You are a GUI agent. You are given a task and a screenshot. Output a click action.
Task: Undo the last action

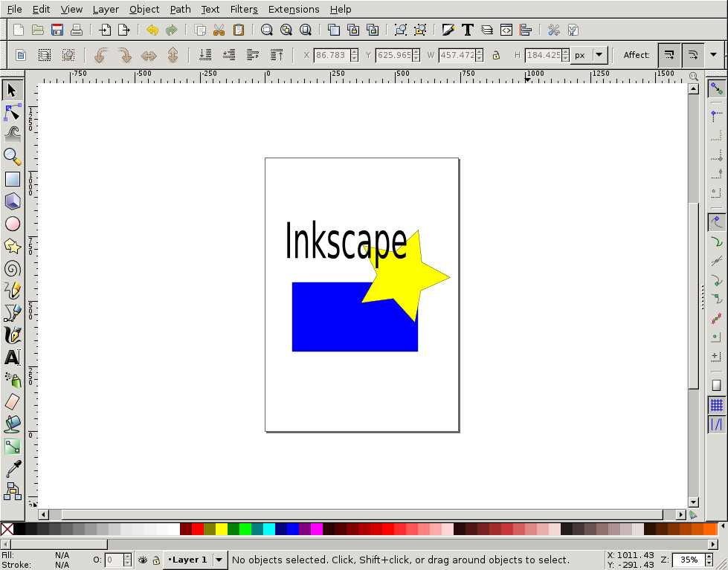[152, 30]
